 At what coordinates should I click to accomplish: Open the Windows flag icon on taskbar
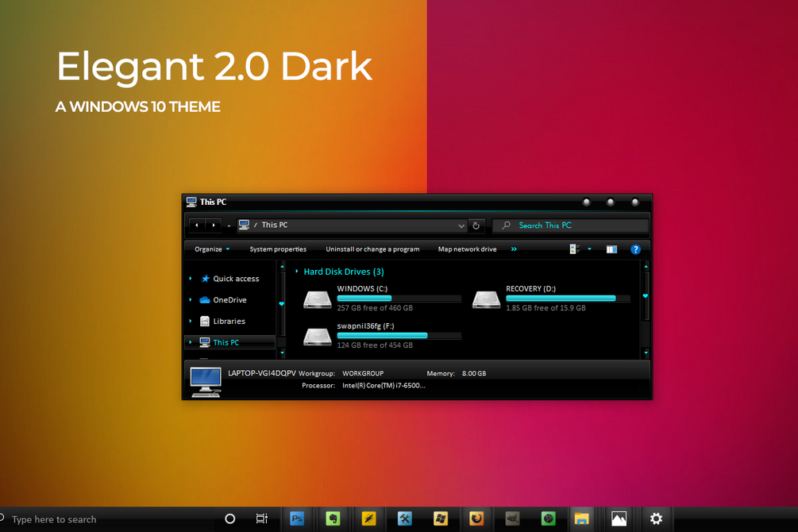pyautogui.click(x=440, y=519)
